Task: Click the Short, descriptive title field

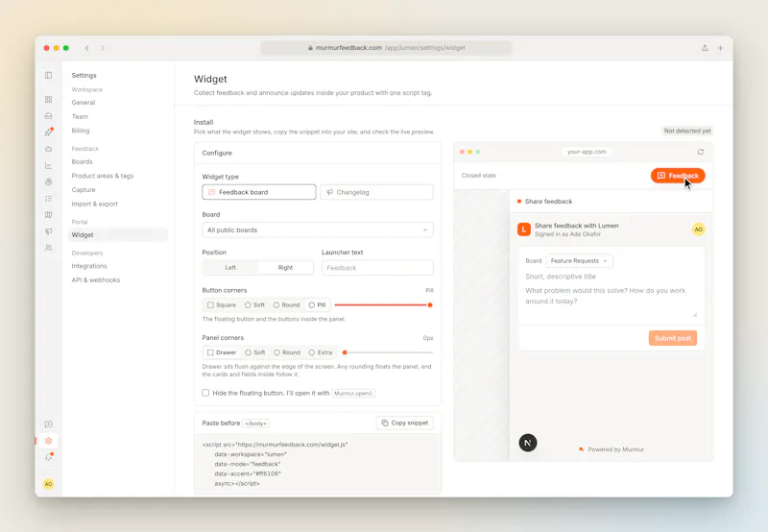Action: [612, 277]
